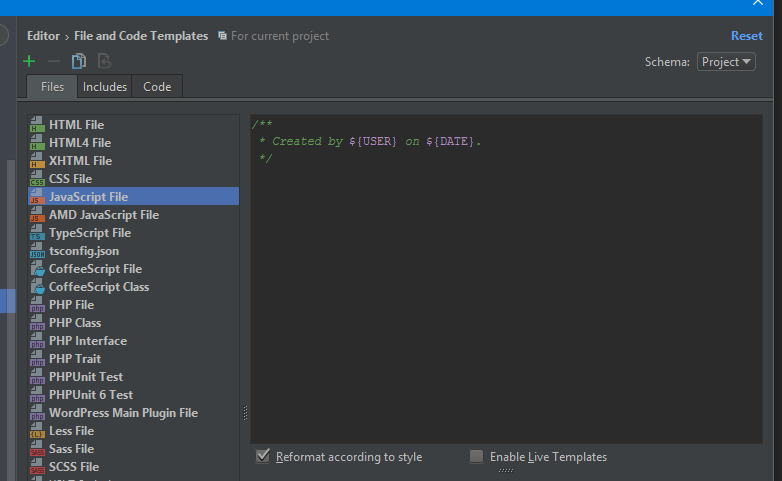This screenshot has width=782, height=481.
Task: Click the SCSS File icon
Action: (37, 466)
